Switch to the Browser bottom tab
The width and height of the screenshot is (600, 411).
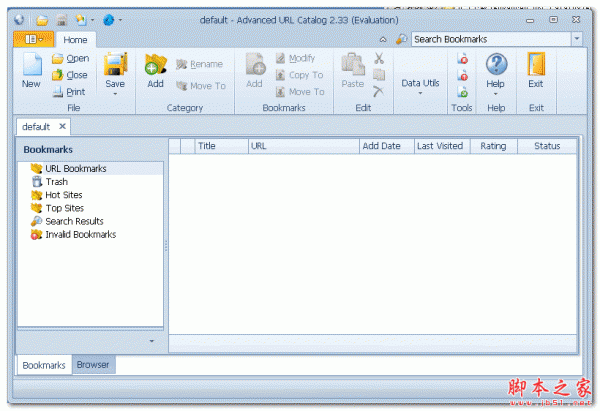pyautogui.click(x=93, y=365)
